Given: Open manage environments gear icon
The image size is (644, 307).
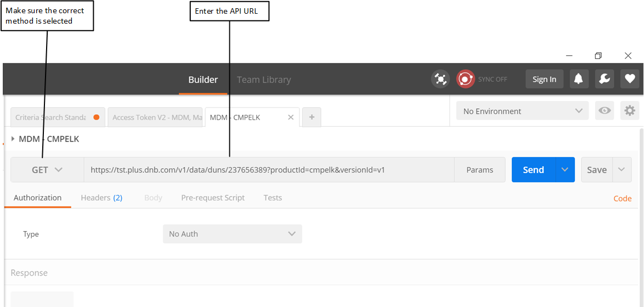Looking at the screenshot, I should point(630,111).
